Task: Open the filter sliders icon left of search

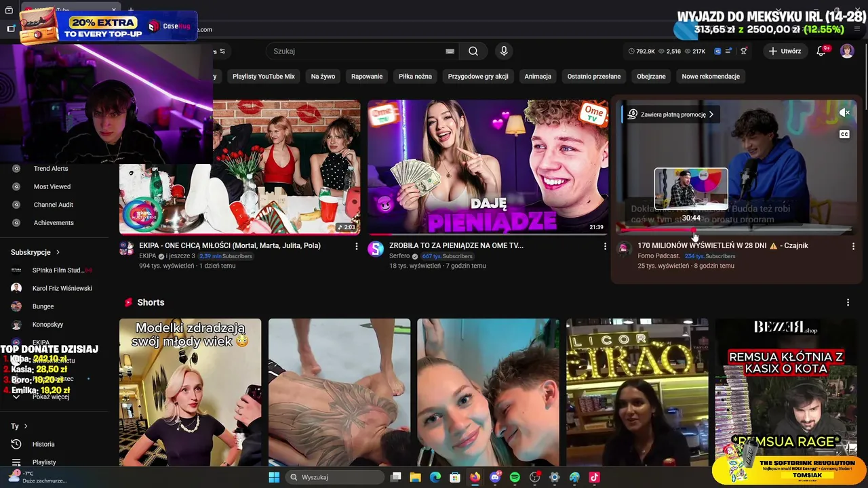Action: [x=222, y=52]
